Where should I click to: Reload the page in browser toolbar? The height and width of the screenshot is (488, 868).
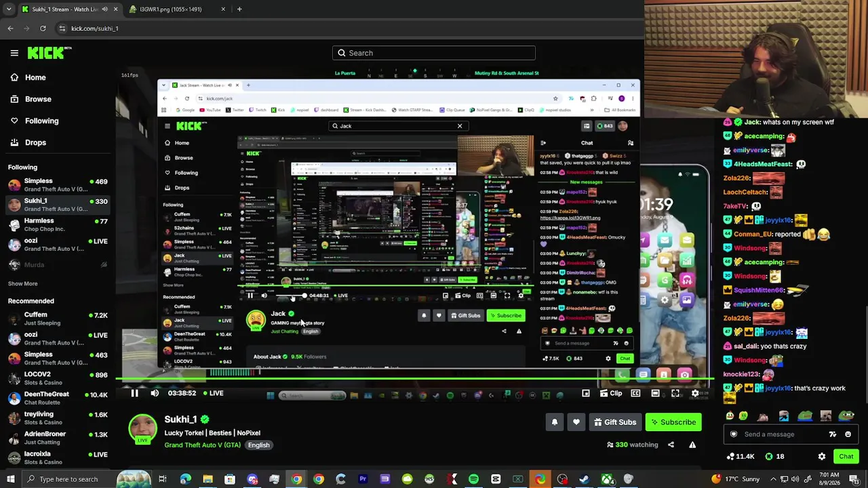click(43, 28)
